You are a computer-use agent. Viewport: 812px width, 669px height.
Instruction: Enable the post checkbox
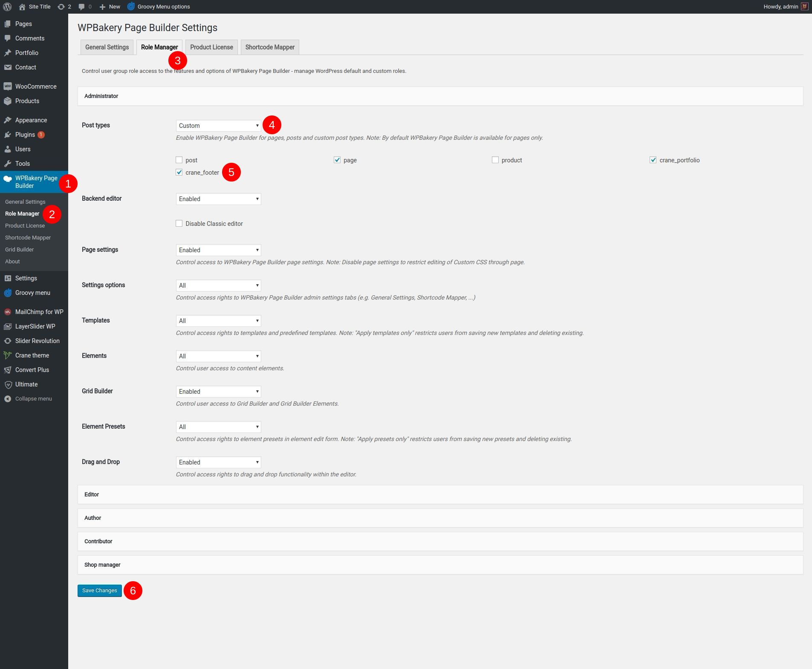[179, 160]
